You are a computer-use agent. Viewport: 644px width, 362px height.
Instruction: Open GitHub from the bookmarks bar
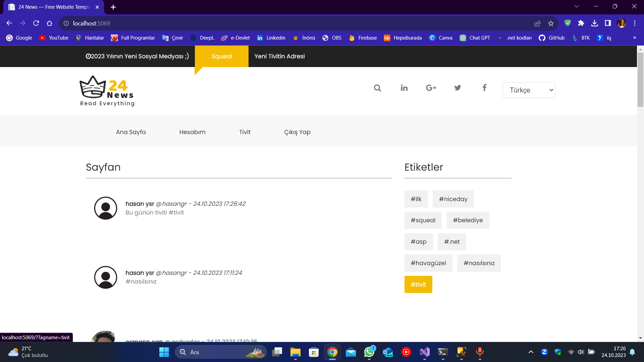point(551,38)
